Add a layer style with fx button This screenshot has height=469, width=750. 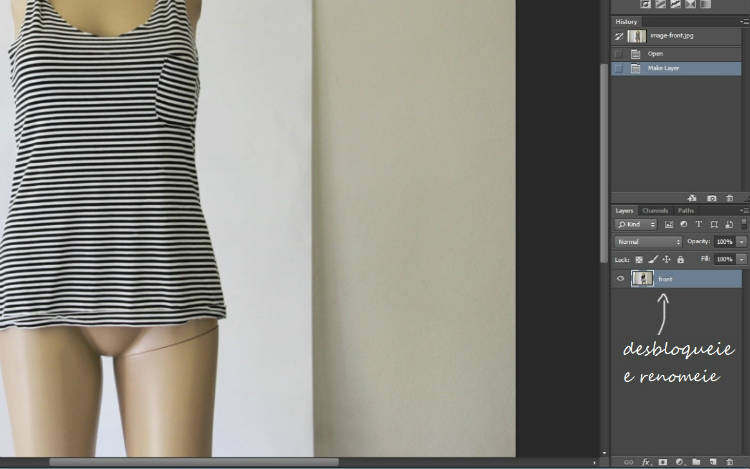tap(646, 462)
